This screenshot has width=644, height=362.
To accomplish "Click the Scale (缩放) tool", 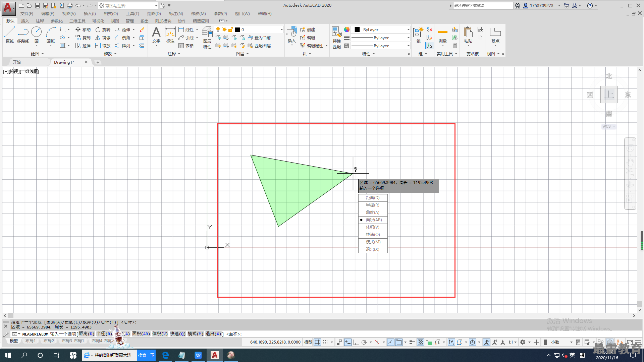I will click(x=103, y=46).
